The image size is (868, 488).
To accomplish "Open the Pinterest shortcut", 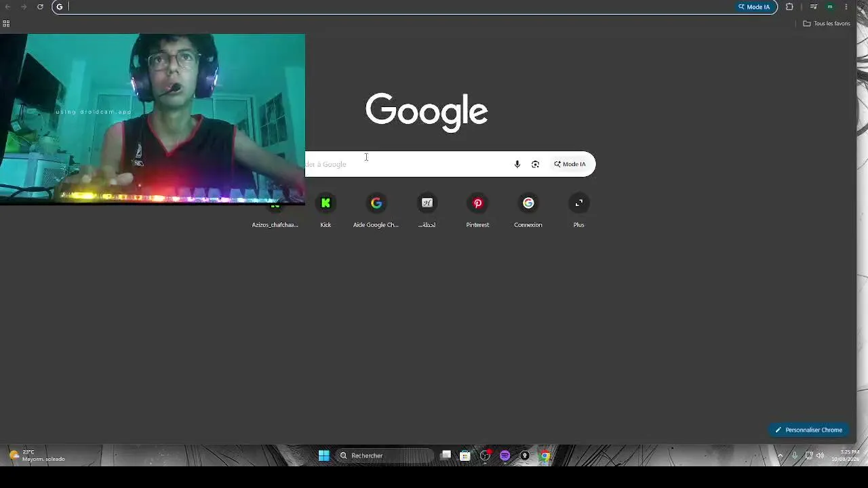I will pos(477,210).
